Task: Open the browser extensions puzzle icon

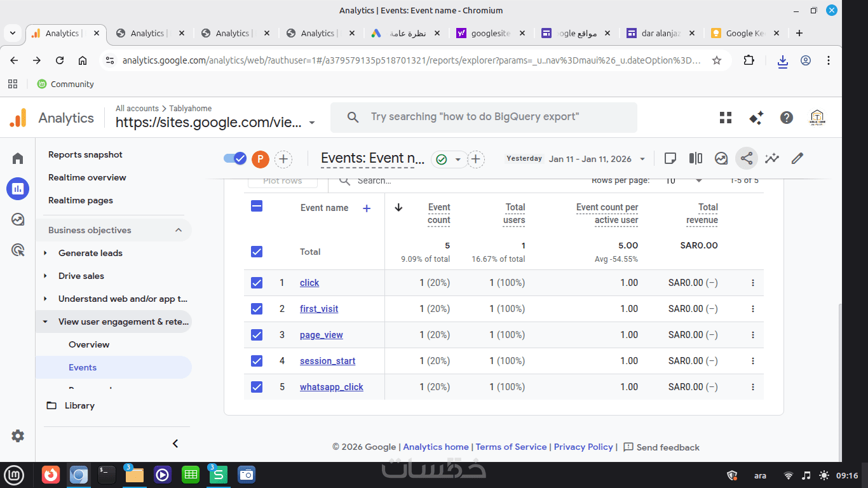Action: 749,60
